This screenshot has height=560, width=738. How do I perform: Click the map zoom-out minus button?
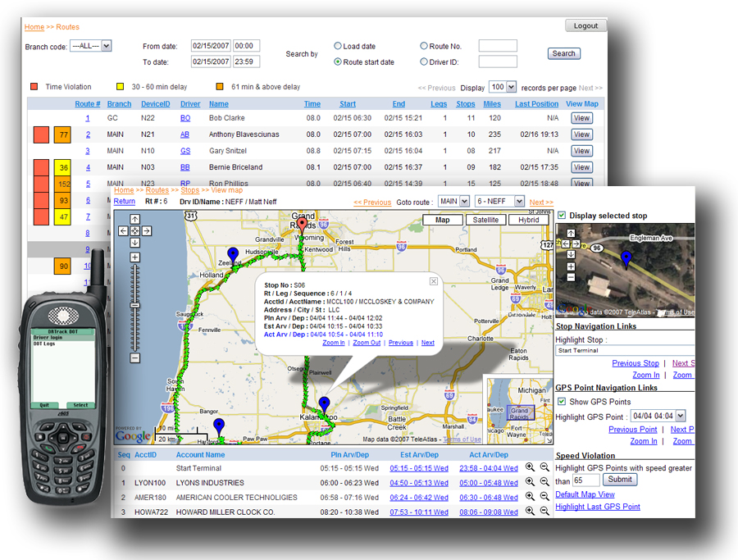pyautogui.click(x=135, y=358)
